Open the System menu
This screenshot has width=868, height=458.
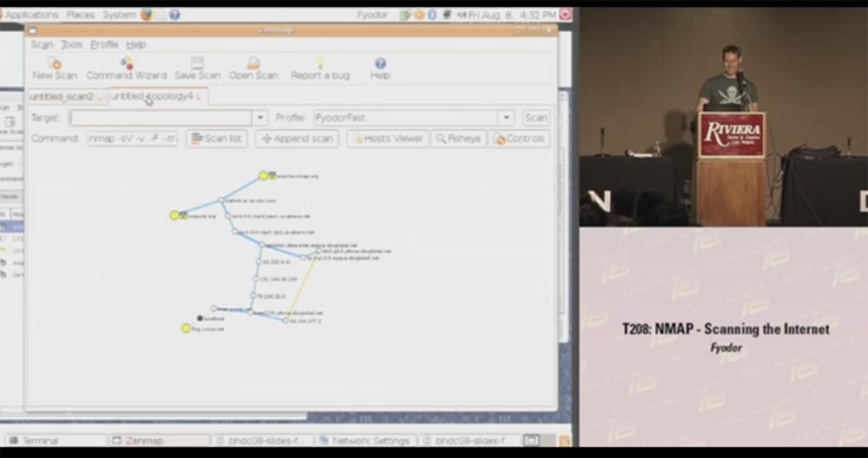point(118,15)
